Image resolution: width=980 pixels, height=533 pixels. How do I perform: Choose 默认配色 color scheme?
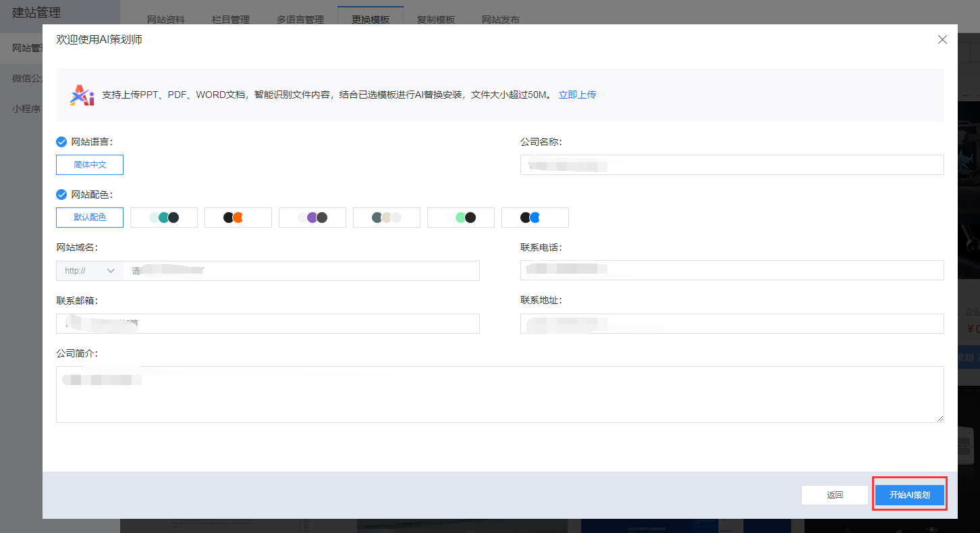[90, 218]
